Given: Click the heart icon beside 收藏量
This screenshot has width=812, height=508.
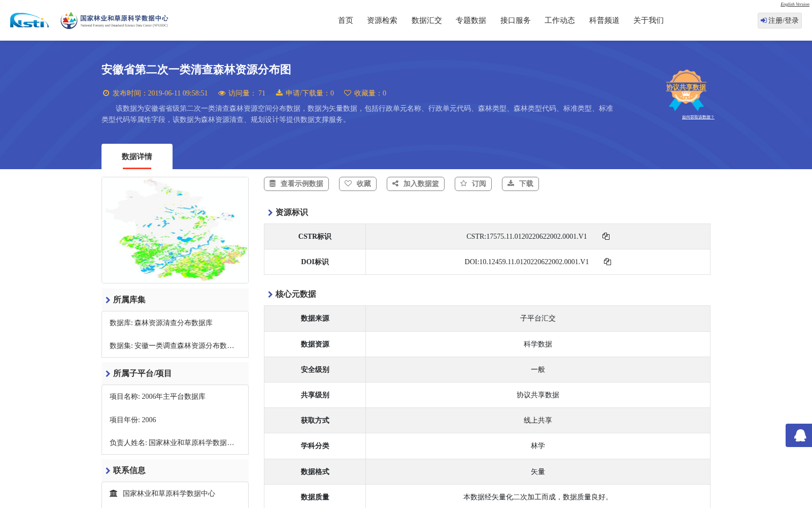Looking at the screenshot, I should tap(348, 93).
